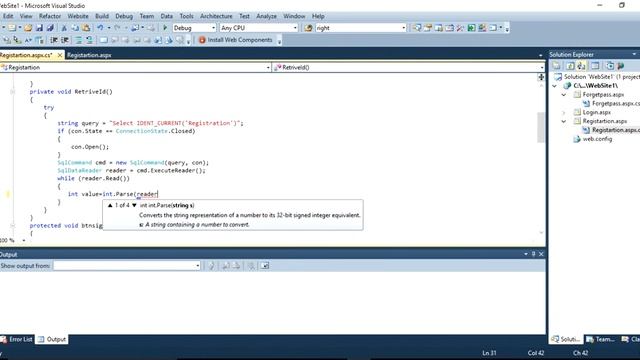Open Solution Explorer Properties icon
640x360 pixels.
556,66
